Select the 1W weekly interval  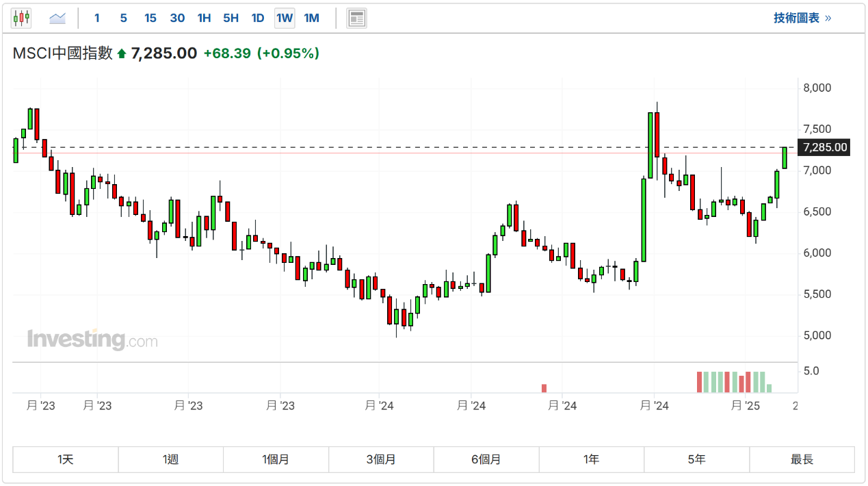click(285, 18)
